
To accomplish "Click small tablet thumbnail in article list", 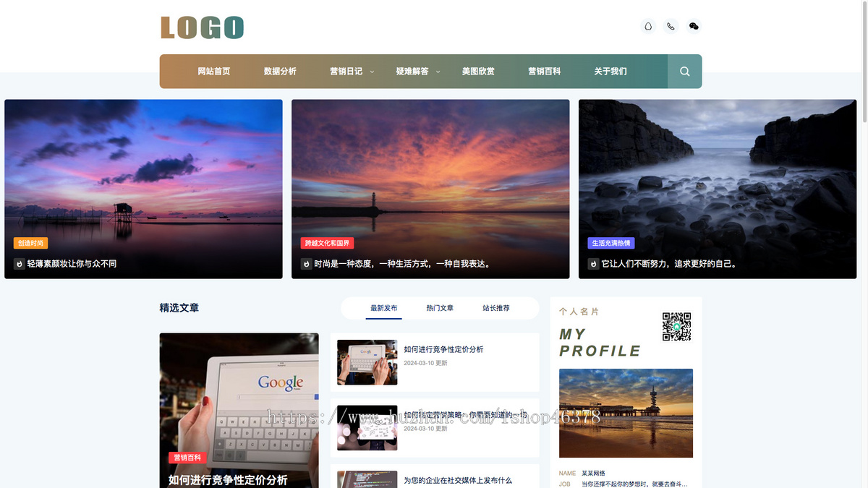I will [x=367, y=362].
